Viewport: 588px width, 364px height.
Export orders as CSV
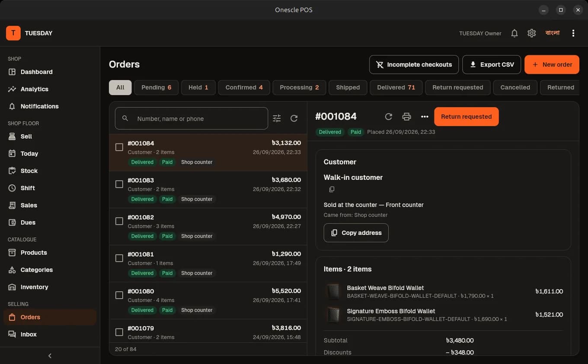pyautogui.click(x=492, y=64)
